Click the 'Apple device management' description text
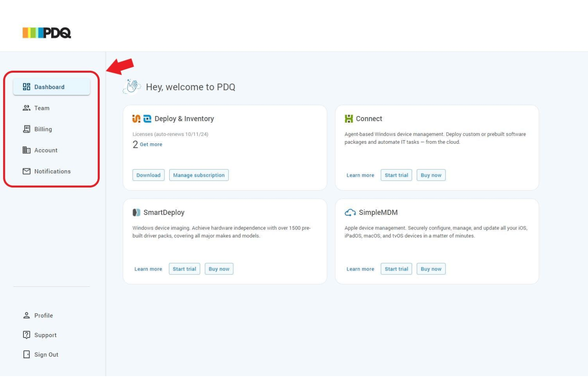The height and width of the screenshot is (392, 588). (x=436, y=232)
